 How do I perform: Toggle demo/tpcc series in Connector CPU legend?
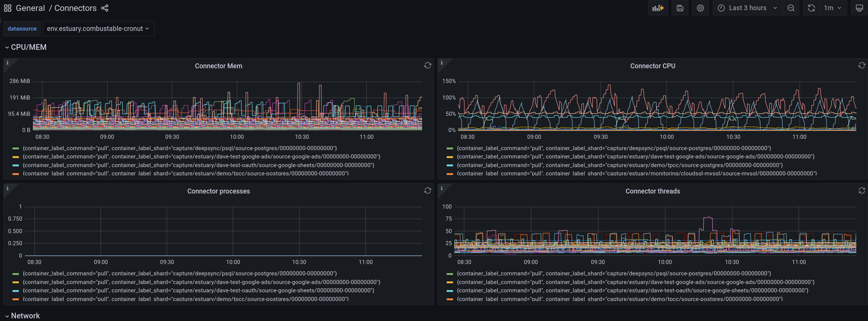(620, 165)
